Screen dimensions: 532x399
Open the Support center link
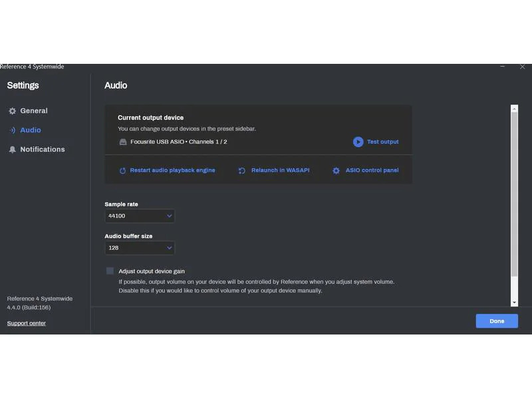click(x=27, y=323)
